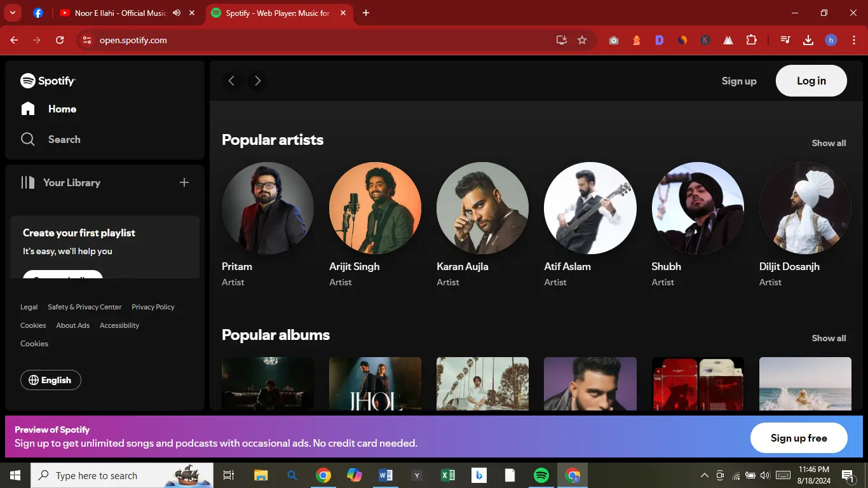Click the Sign up free button

pos(799,438)
